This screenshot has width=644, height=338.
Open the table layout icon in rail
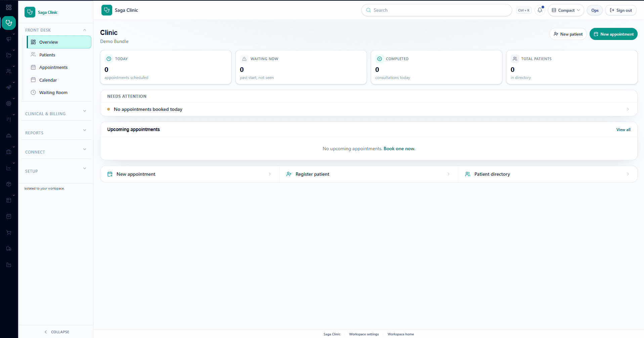click(x=9, y=200)
